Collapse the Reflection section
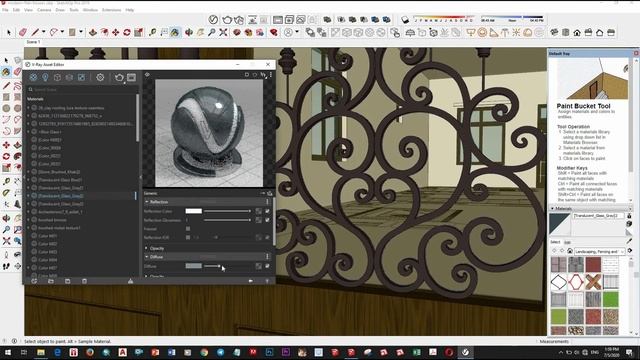 147,202
